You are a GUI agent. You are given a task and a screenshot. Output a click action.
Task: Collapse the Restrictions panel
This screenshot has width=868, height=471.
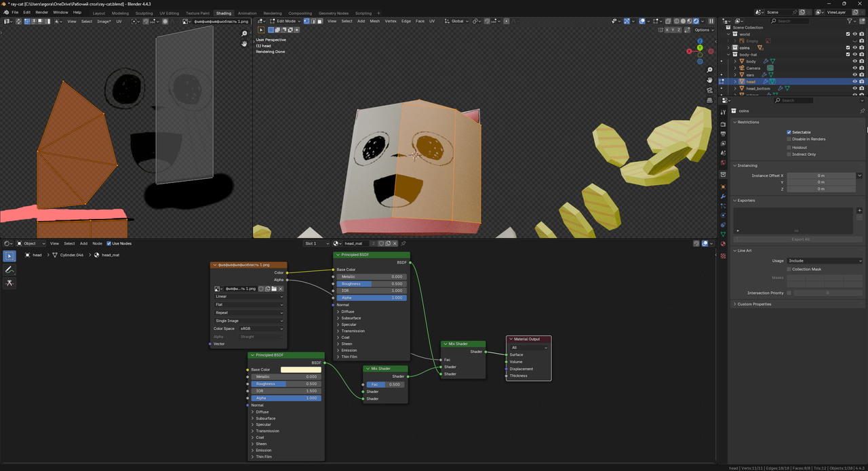(x=748, y=122)
